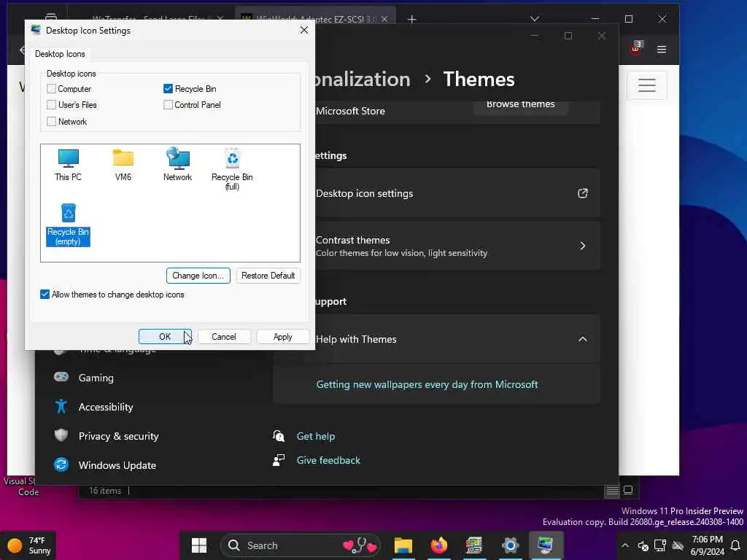The height and width of the screenshot is (560, 747).
Task: Enable the Control Panel checkbox
Action: click(168, 105)
